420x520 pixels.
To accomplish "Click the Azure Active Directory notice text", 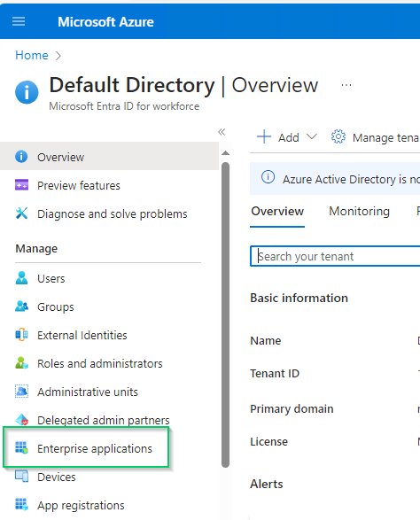I will tap(351, 180).
